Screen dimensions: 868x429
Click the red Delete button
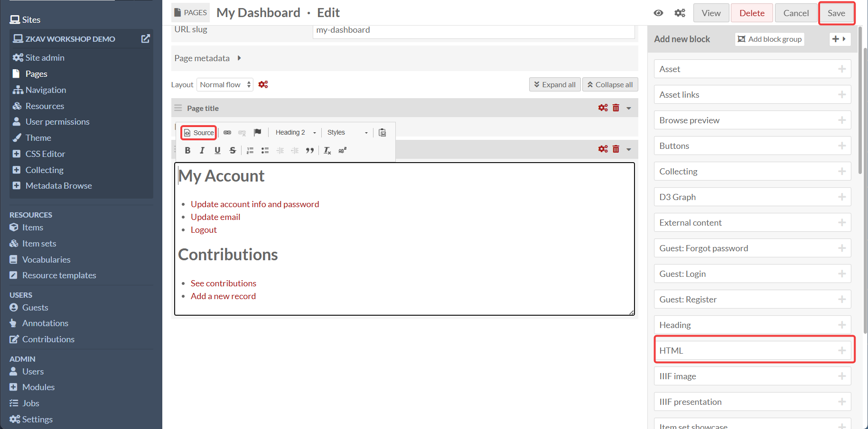coord(752,13)
